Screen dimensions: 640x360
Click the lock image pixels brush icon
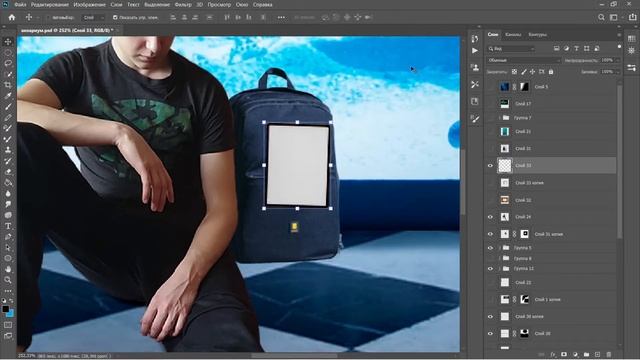pos(524,72)
